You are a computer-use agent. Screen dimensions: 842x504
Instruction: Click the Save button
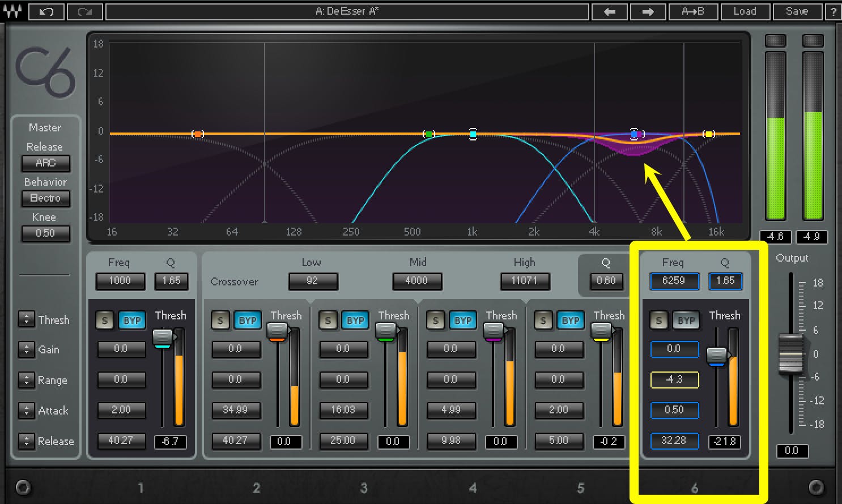(796, 11)
